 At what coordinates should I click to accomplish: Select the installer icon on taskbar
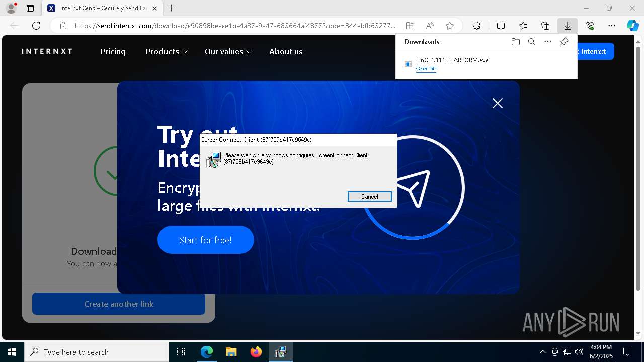click(280, 352)
